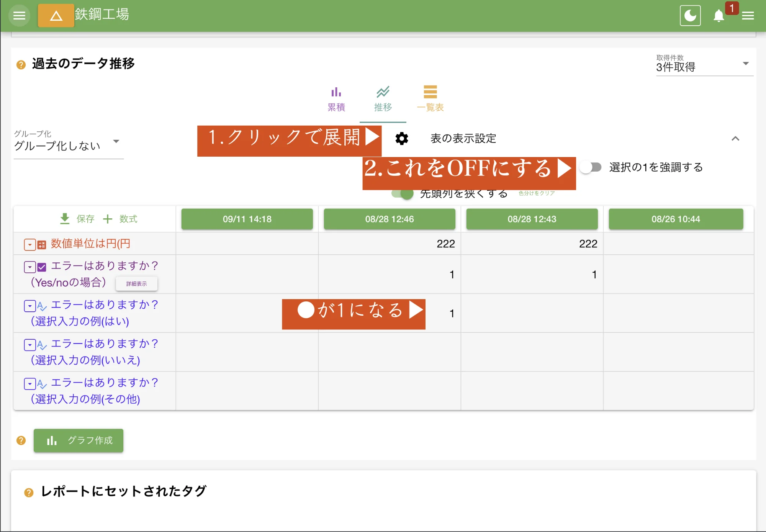Screen dimensions: 766x532
Task: Click the orange triangle logo icon
Action: coord(56,16)
